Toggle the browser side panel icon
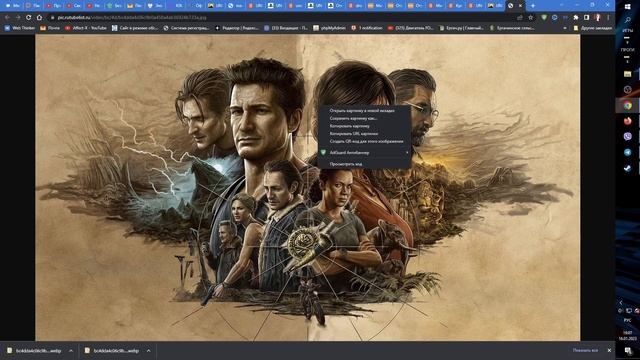Screen dimensions: 640x360 586,18
